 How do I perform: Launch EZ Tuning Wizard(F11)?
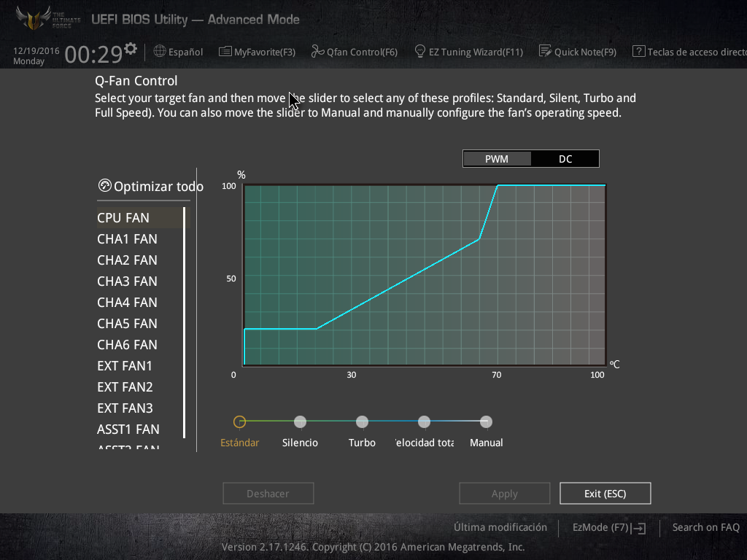pyautogui.click(x=469, y=52)
